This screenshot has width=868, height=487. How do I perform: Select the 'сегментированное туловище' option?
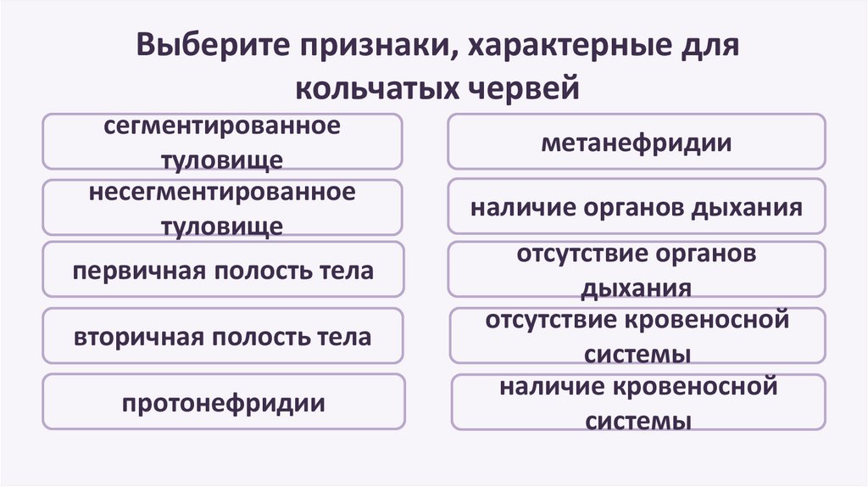click(x=223, y=142)
